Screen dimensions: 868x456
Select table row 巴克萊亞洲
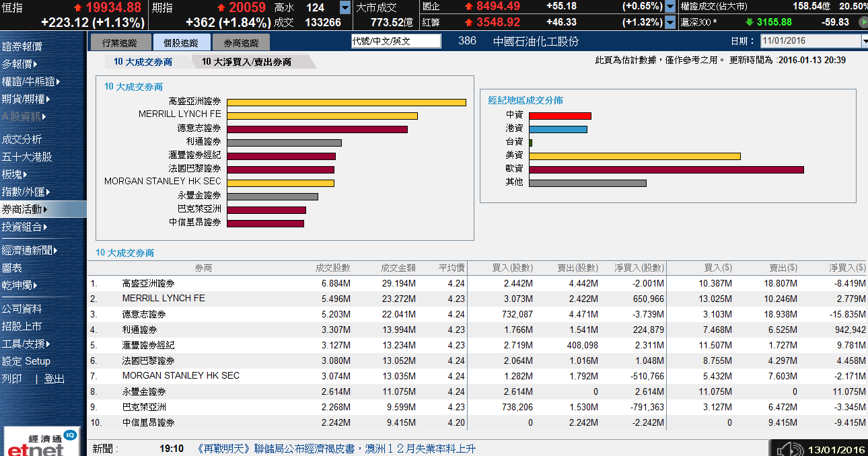point(477,407)
